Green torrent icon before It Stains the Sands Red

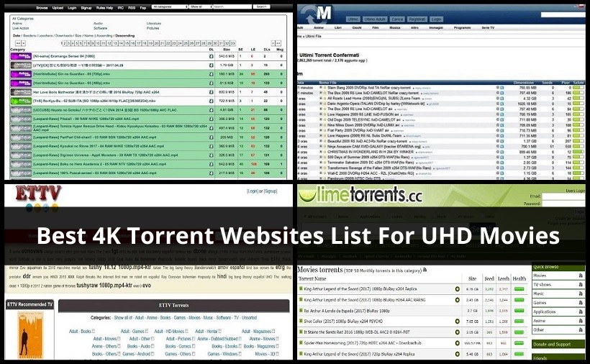[x=301, y=332]
